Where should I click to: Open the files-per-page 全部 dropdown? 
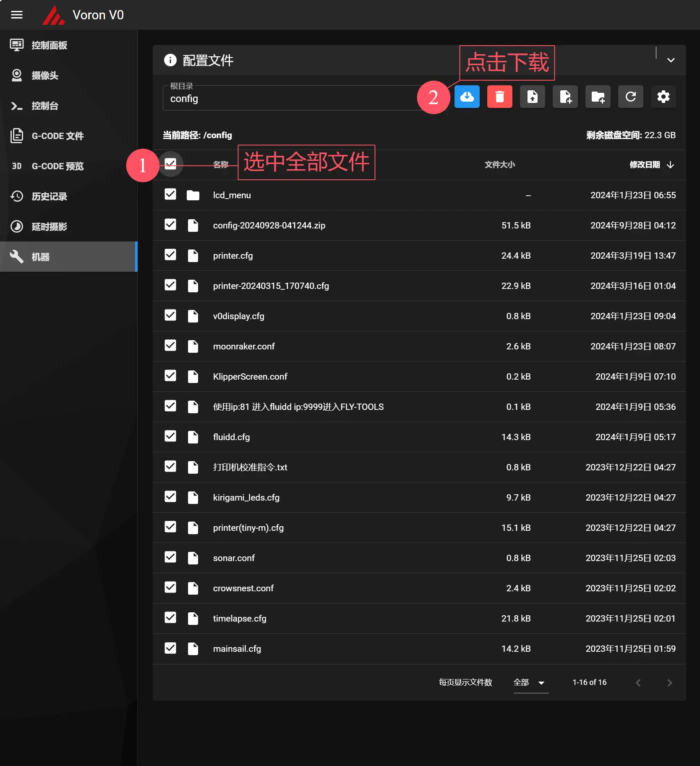(x=530, y=682)
